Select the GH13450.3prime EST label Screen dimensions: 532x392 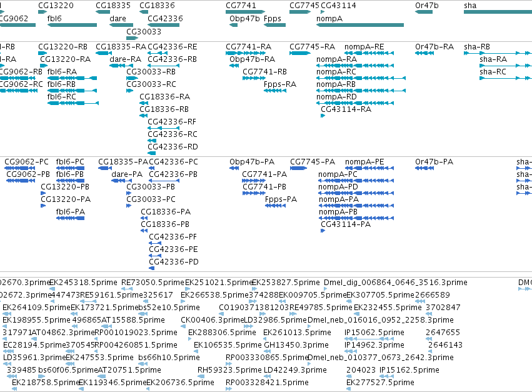click(x=296, y=345)
